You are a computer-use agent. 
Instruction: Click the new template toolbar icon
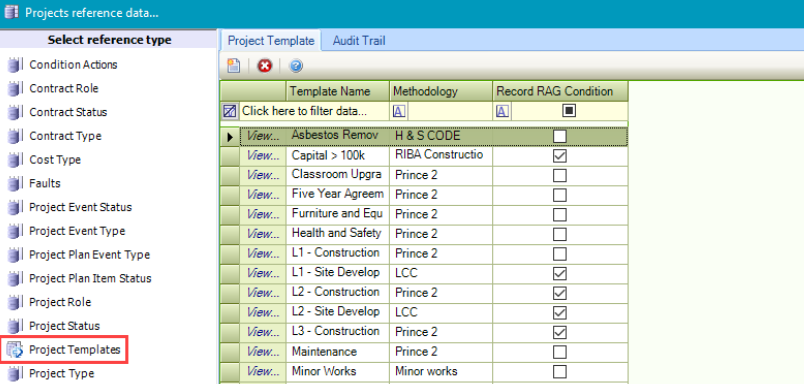point(234,66)
